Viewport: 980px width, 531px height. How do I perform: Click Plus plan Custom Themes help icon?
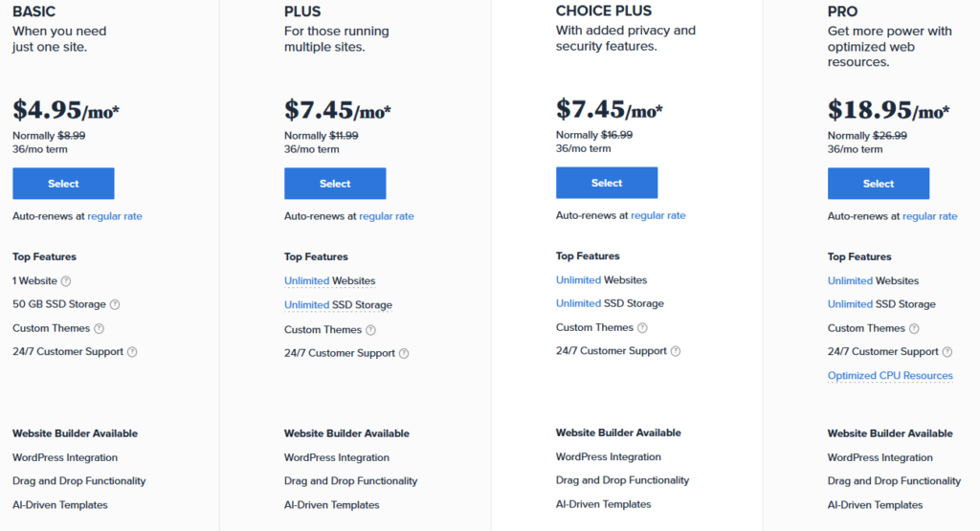tap(370, 330)
